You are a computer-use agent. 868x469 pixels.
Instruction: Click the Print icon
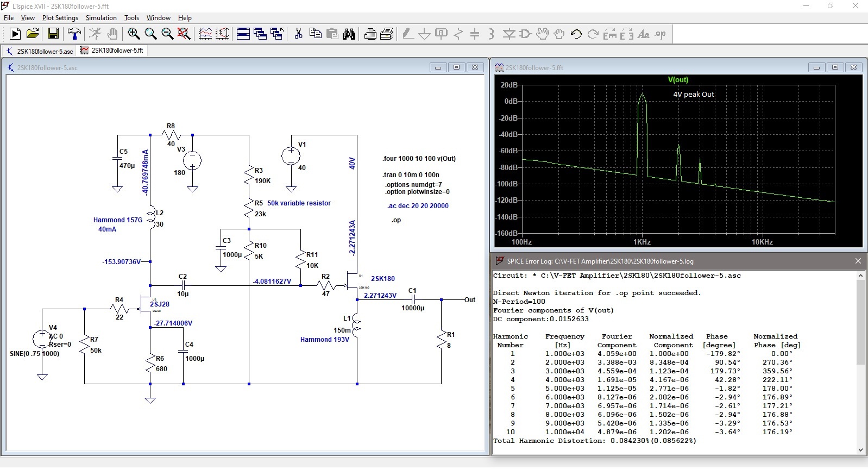tap(370, 34)
